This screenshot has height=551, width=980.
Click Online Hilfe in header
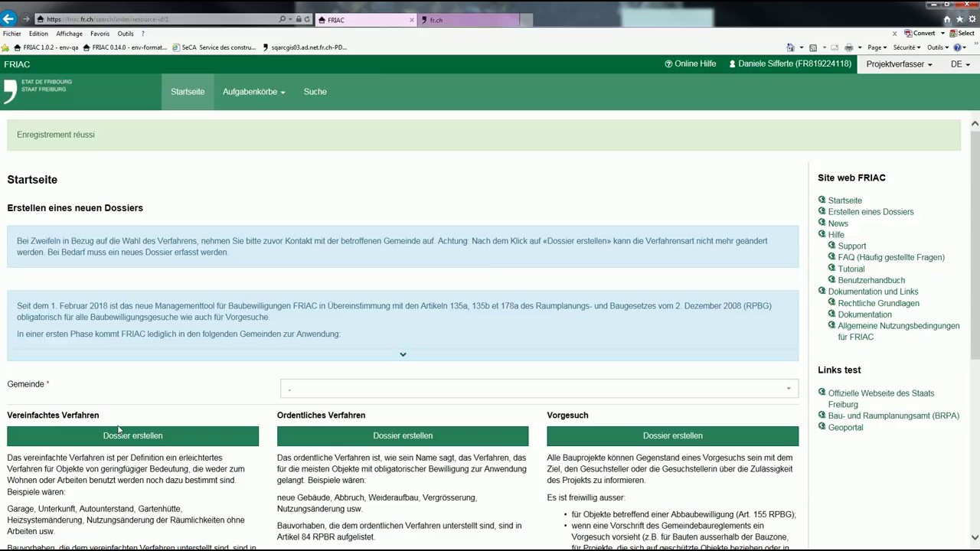[x=691, y=64]
